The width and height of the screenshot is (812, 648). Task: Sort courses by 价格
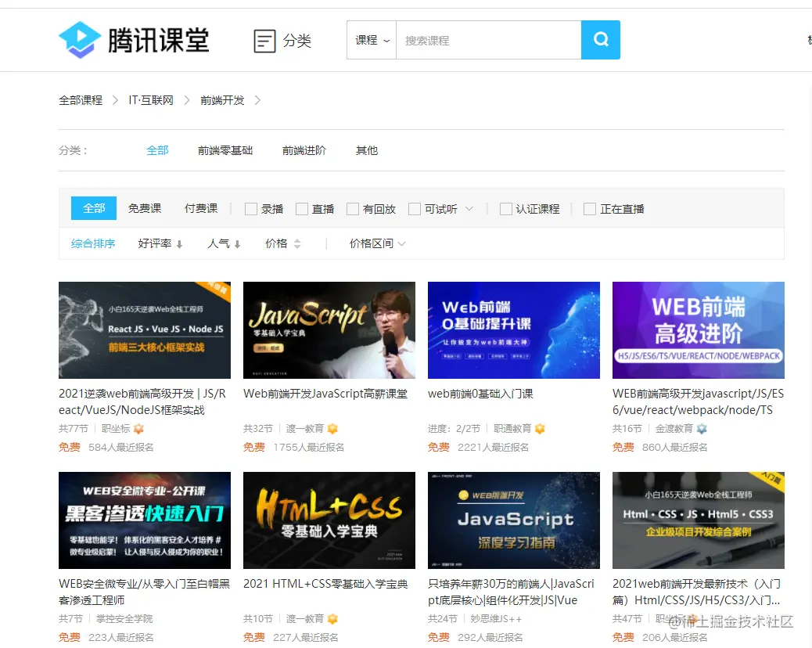(x=276, y=243)
